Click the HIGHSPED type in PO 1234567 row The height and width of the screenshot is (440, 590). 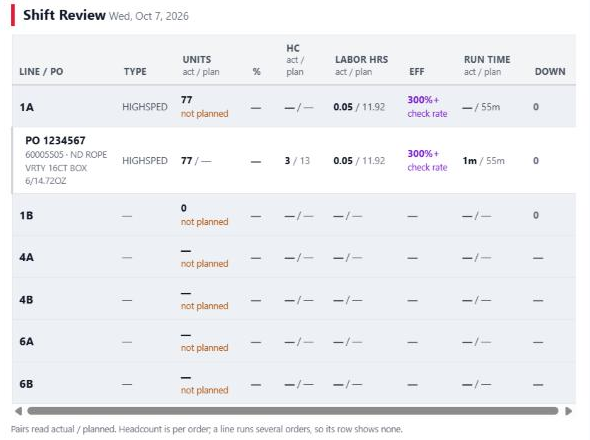pyautogui.click(x=145, y=161)
